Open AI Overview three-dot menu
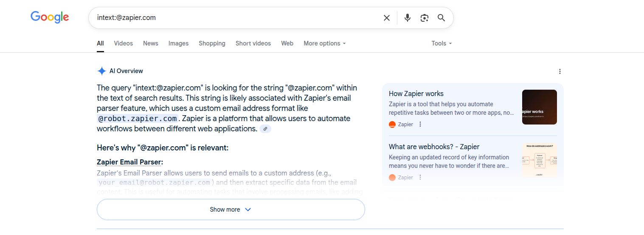 tap(560, 71)
